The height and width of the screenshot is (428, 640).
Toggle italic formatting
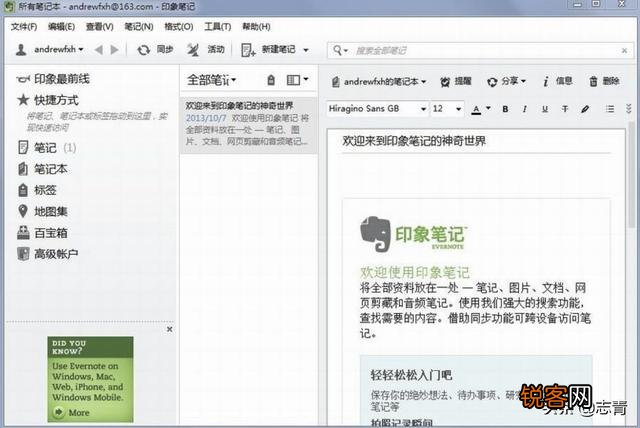(x=524, y=109)
